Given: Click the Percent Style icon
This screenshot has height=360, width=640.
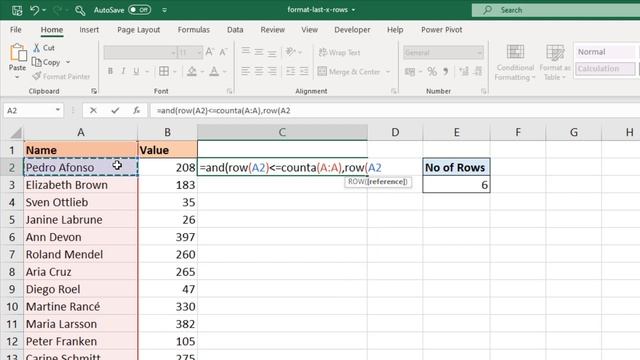Looking at the screenshot, I should tap(432, 72).
